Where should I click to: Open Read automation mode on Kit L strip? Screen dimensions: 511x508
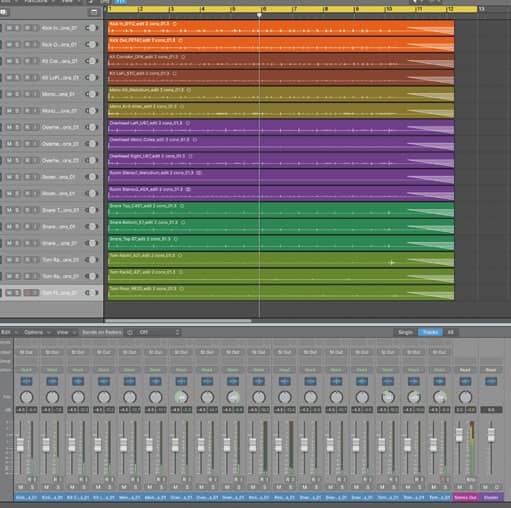point(104,370)
